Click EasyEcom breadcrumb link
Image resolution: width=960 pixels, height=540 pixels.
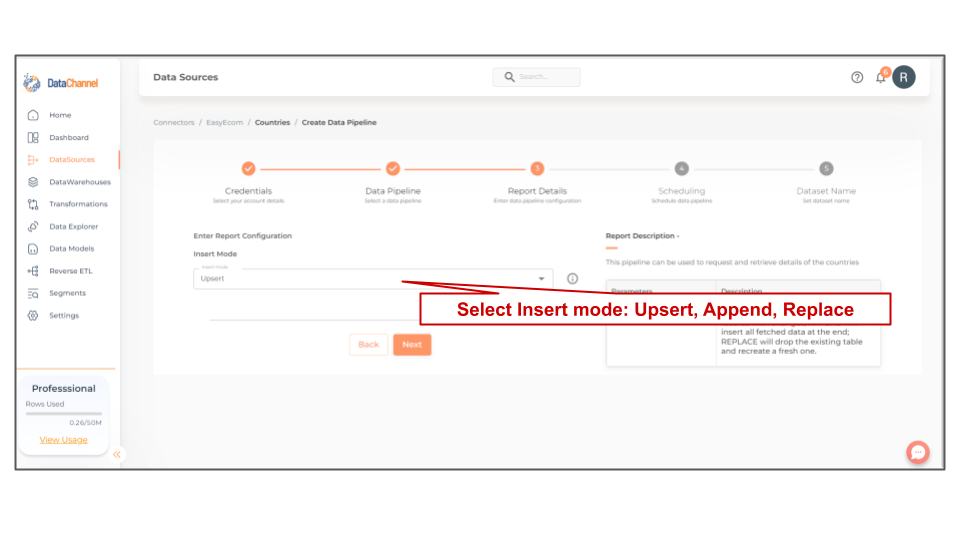(225, 122)
